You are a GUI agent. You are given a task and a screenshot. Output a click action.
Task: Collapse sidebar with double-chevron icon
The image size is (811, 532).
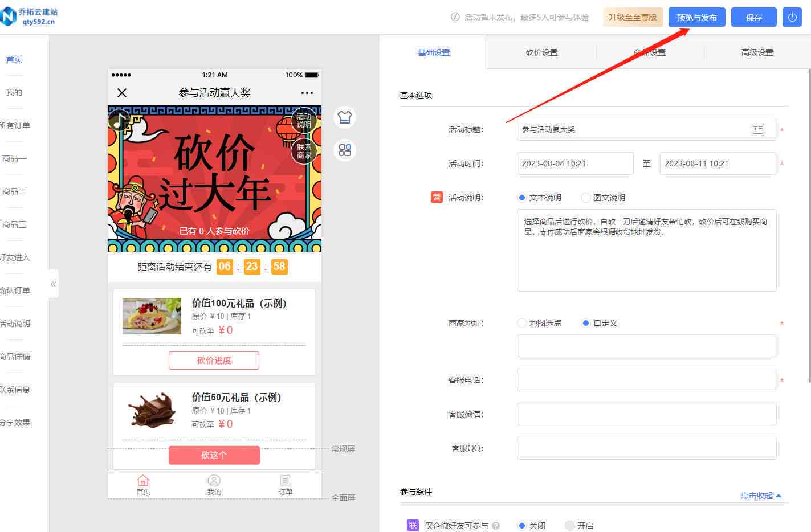pos(53,284)
